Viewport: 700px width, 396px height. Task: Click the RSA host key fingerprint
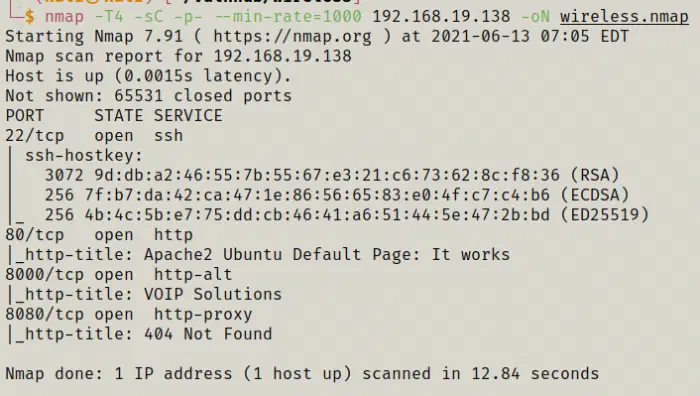point(327,175)
